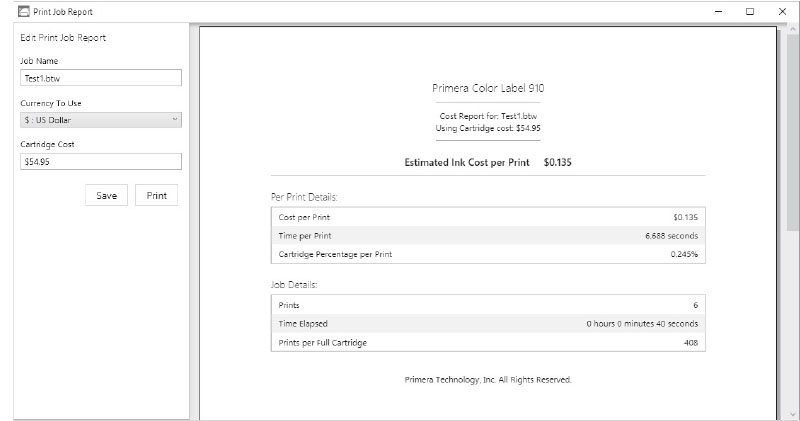Click the scrollbar down arrow

[793, 414]
